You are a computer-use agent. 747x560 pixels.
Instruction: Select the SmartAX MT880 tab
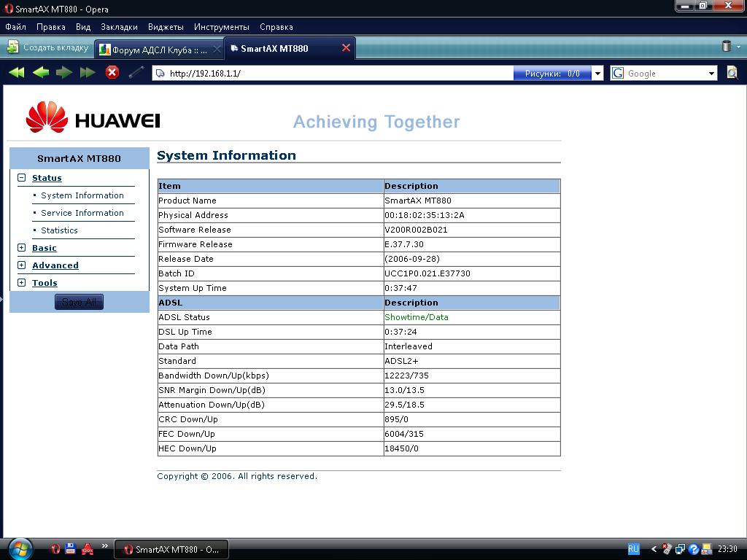[x=290, y=48]
